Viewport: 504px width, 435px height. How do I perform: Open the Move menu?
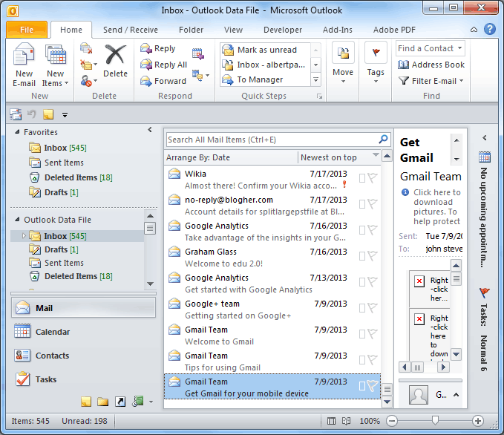343,62
